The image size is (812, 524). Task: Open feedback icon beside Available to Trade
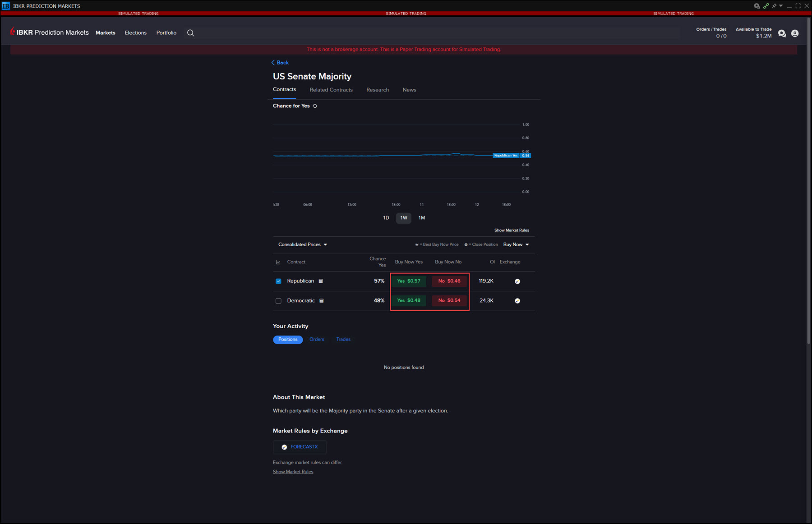[782, 33]
